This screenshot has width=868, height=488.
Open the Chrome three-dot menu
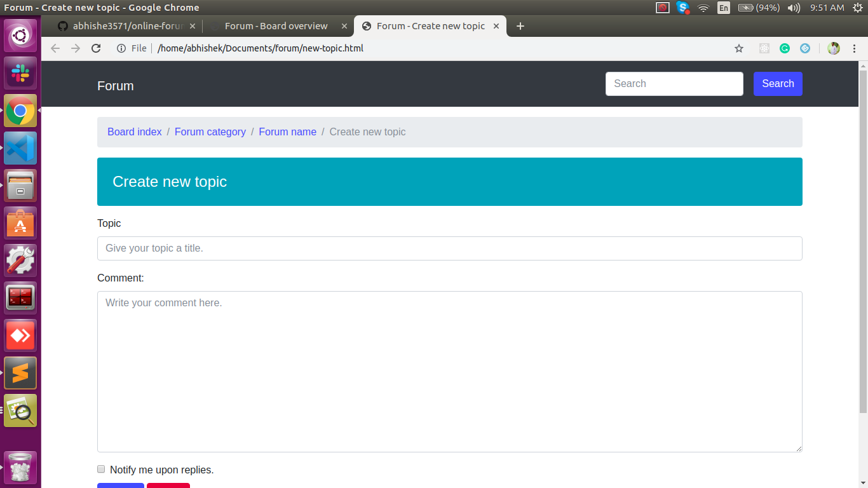pyautogui.click(x=854, y=48)
